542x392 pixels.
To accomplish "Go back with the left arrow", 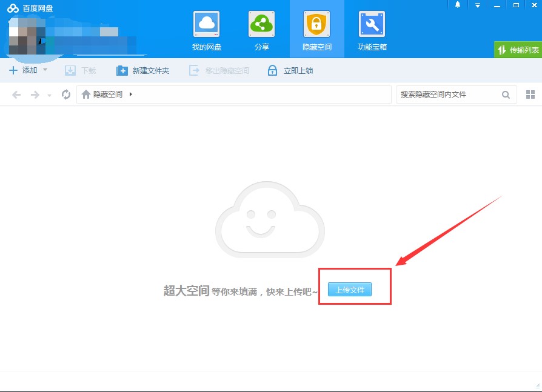I will pyautogui.click(x=16, y=95).
